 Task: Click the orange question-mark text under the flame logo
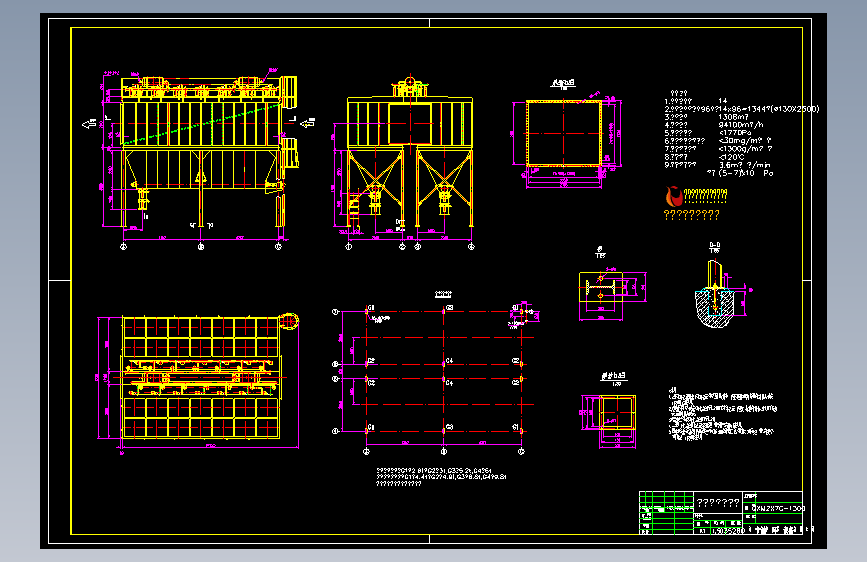(691, 215)
